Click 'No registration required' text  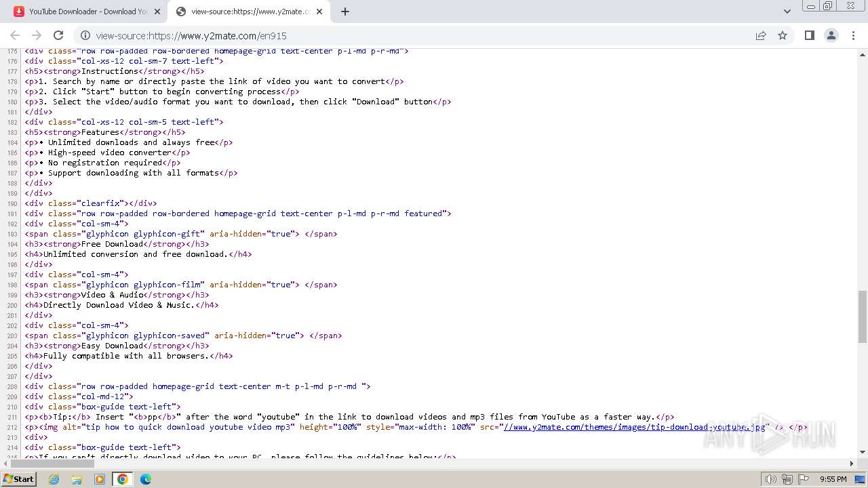pyautogui.click(x=105, y=163)
